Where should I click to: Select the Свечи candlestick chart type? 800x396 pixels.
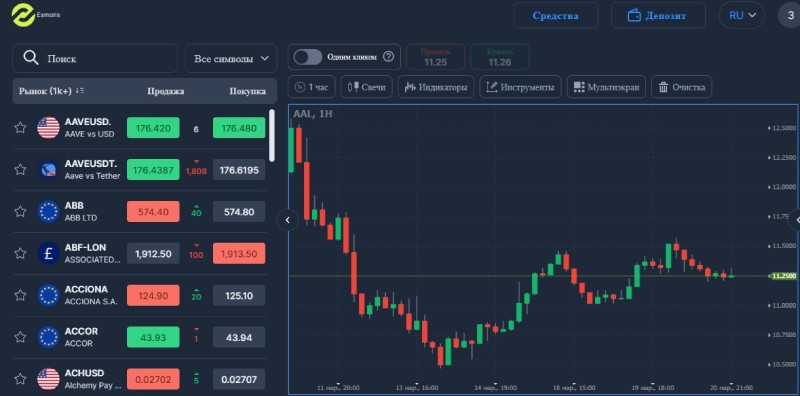coord(366,87)
